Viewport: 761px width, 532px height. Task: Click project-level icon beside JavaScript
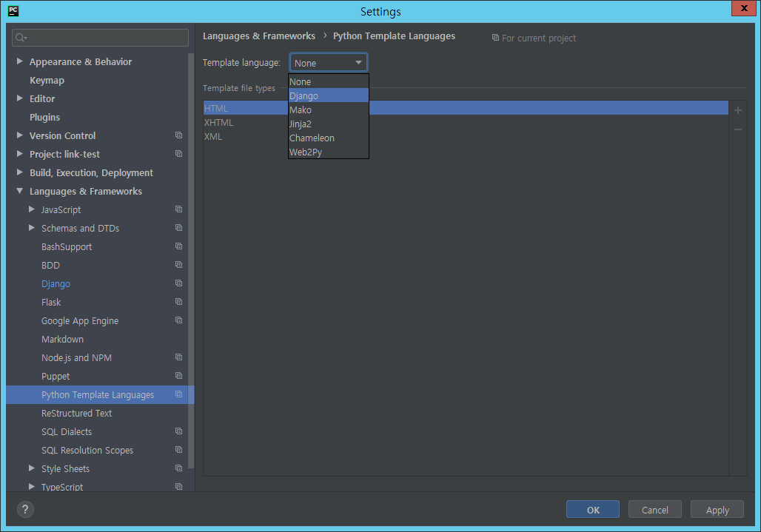coord(178,209)
